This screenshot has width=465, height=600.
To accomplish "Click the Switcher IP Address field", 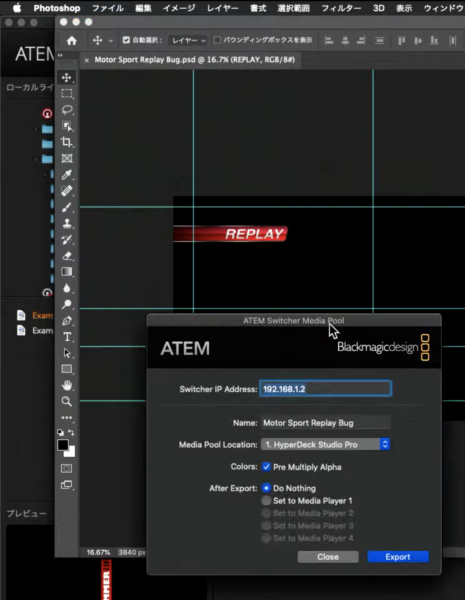I will [325, 388].
